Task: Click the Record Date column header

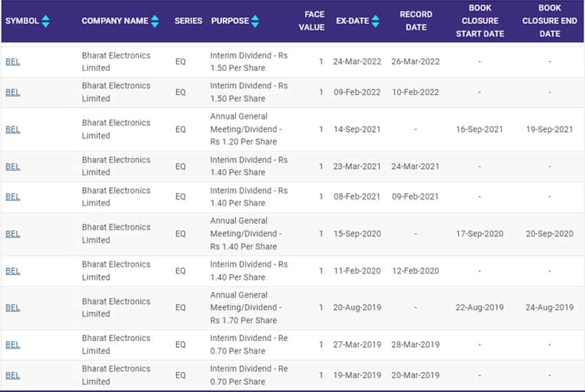Action: pos(416,21)
